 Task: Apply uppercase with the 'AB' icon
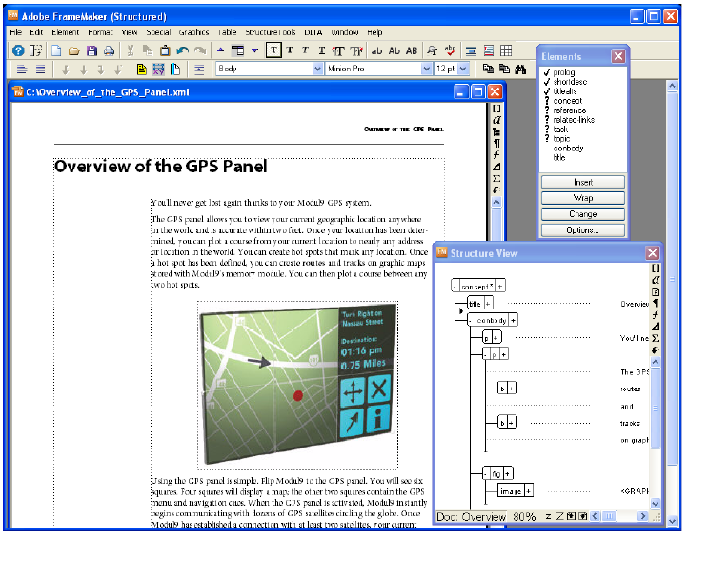(412, 51)
